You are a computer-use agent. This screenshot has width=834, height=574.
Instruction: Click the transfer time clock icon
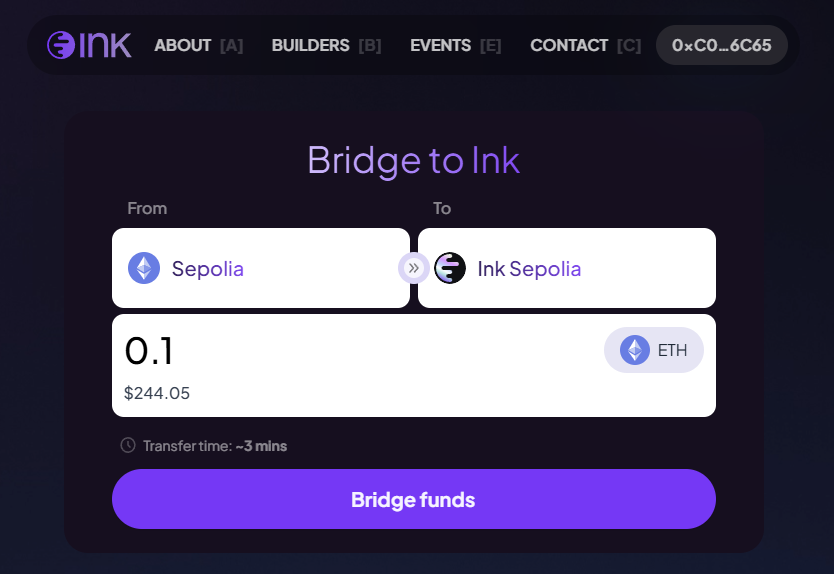coord(128,445)
